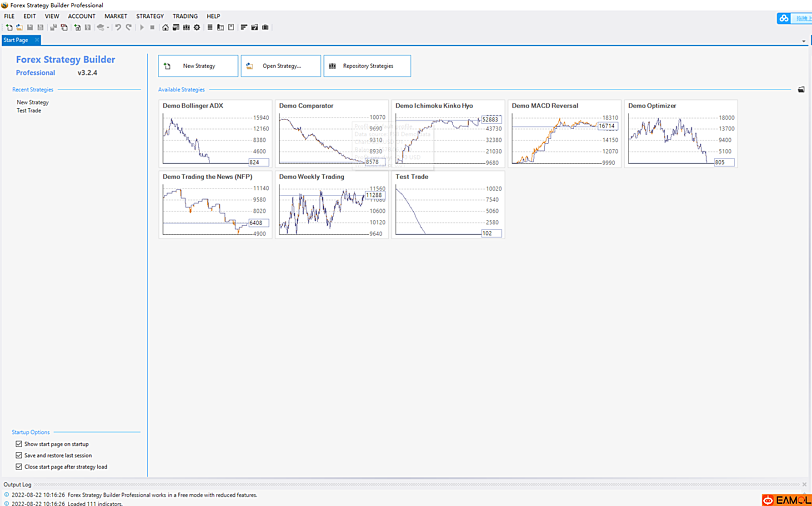Viewport: 812px width, 506px height.
Task: Open the Demo Comparator strategy card
Action: click(x=332, y=134)
